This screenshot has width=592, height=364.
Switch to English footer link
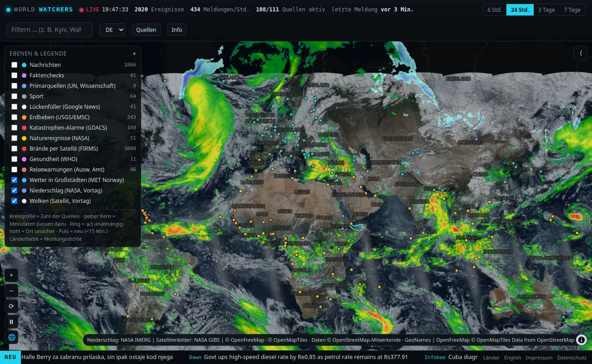click(x=512, y=358)
